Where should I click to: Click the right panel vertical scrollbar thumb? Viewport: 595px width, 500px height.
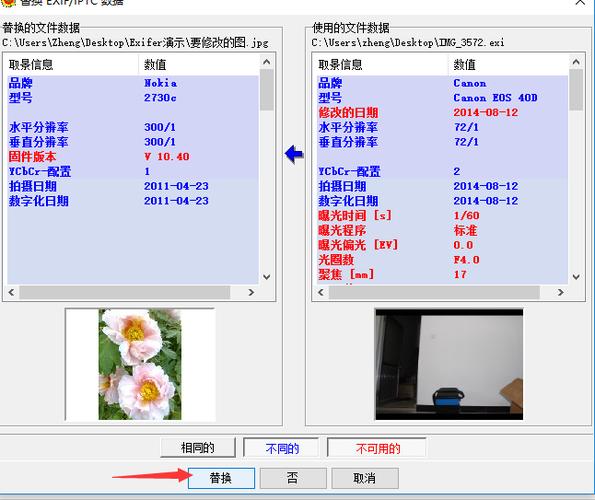click(x=576, y=90)
